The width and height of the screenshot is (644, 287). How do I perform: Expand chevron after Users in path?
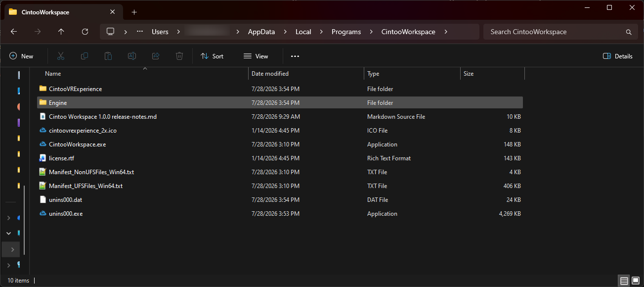178,32
